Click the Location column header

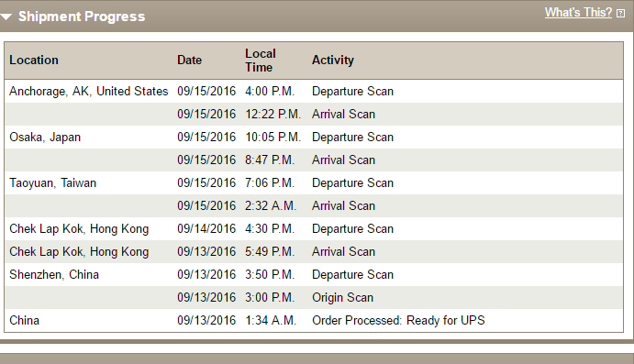pyautogui.click(x=34, y=61)
